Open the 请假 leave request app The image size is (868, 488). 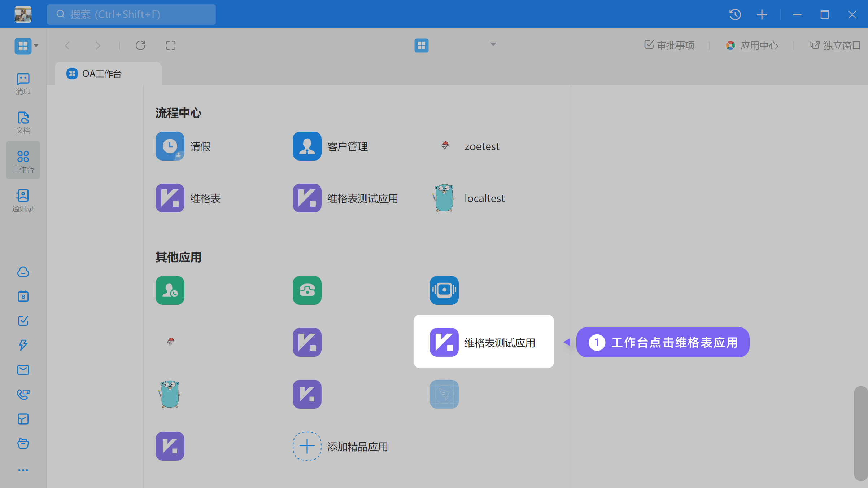(170, 146)
